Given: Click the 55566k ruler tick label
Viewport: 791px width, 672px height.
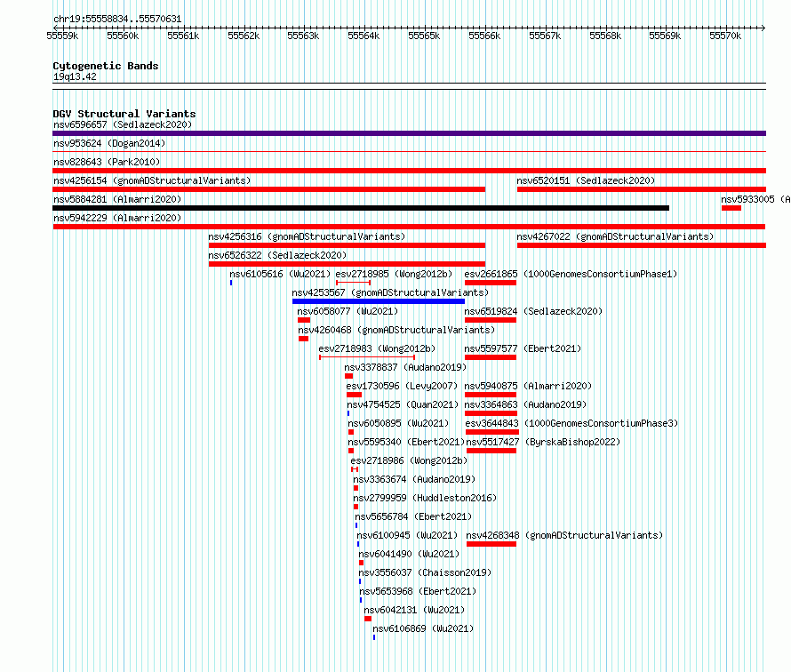Looking at the screenshot, I should (x=484, y=36).
